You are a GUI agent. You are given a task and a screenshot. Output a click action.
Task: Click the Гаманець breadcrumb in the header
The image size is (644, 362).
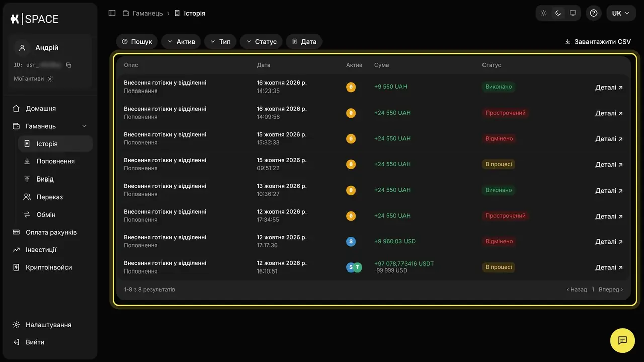[143, 13]
